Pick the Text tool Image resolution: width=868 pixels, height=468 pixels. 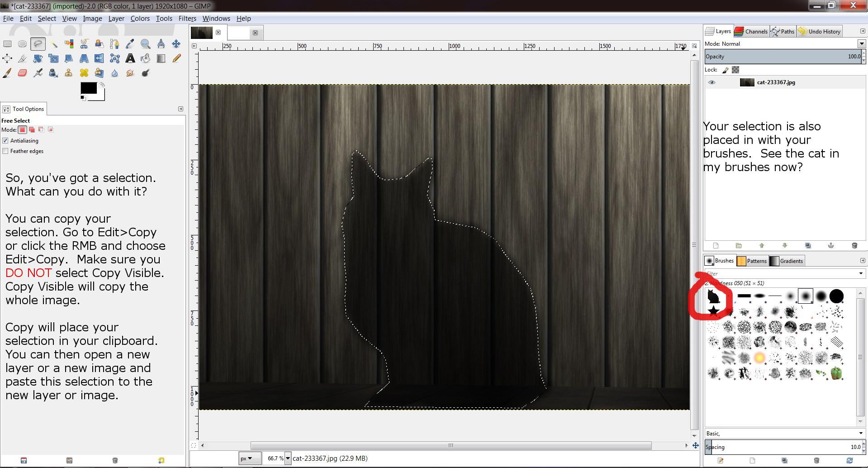[x=130, y=58]
